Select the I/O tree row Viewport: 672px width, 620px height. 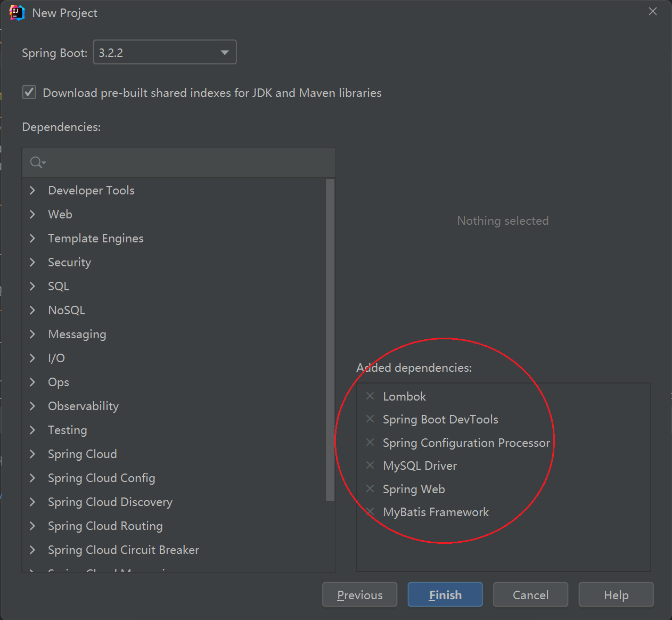point(174,358)
